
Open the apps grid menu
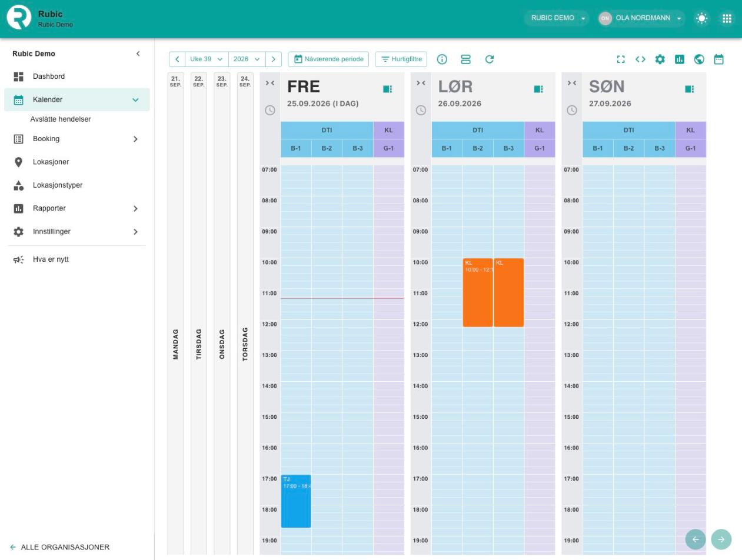[727, 18]
